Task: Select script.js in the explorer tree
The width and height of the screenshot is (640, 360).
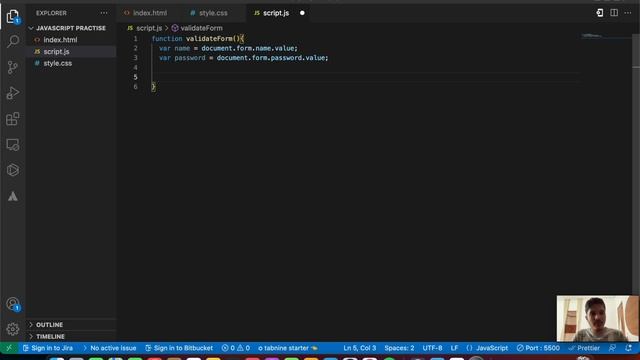Action: 56,52
